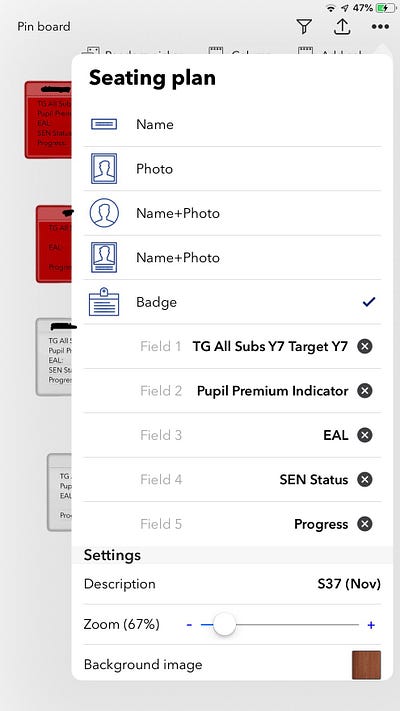Open the filter funnel icon
Image resolution: width=400 pixels, height=711 pixels.
coord(304,27)
